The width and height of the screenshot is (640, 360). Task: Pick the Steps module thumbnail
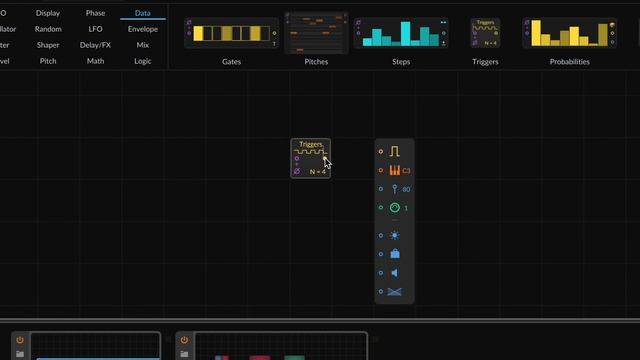401,33
